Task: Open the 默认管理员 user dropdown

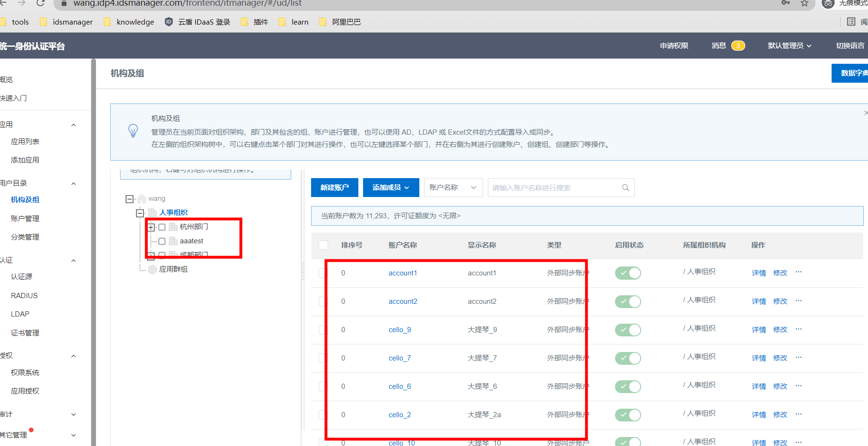Action: pos(789,46)
